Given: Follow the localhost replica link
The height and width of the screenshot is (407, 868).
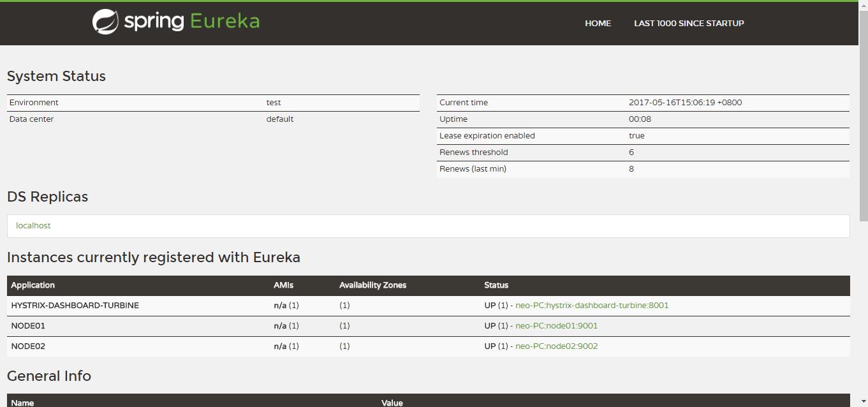Looking at the screenshot, I should pyautogui.click(x=33, y=226).
